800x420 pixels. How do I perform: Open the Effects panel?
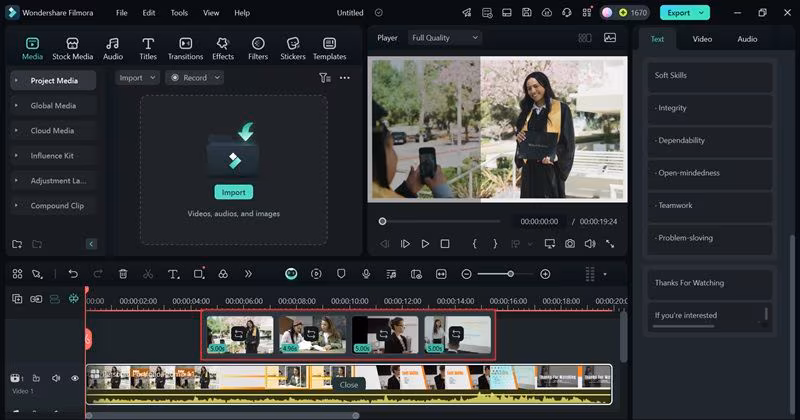223,49
